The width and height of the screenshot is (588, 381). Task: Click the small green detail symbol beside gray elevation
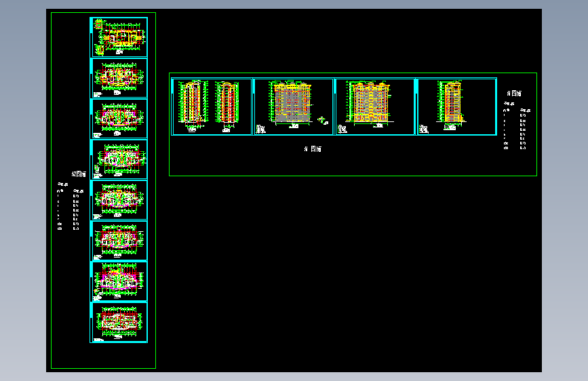322,121
